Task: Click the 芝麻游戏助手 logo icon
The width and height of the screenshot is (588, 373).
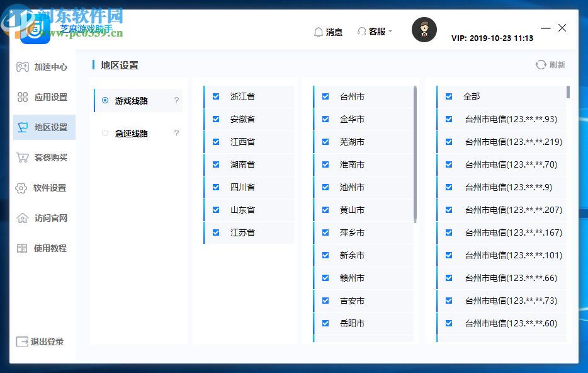Action: (x=37, y=29)
